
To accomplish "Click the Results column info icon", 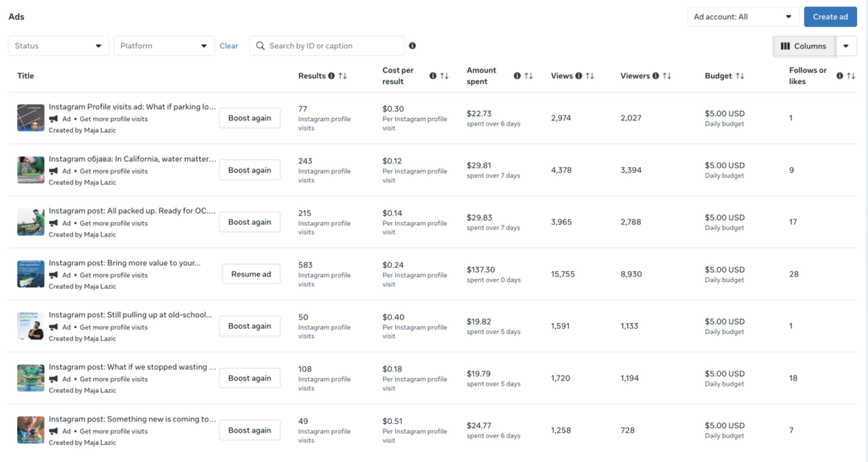I will point(331,76).
